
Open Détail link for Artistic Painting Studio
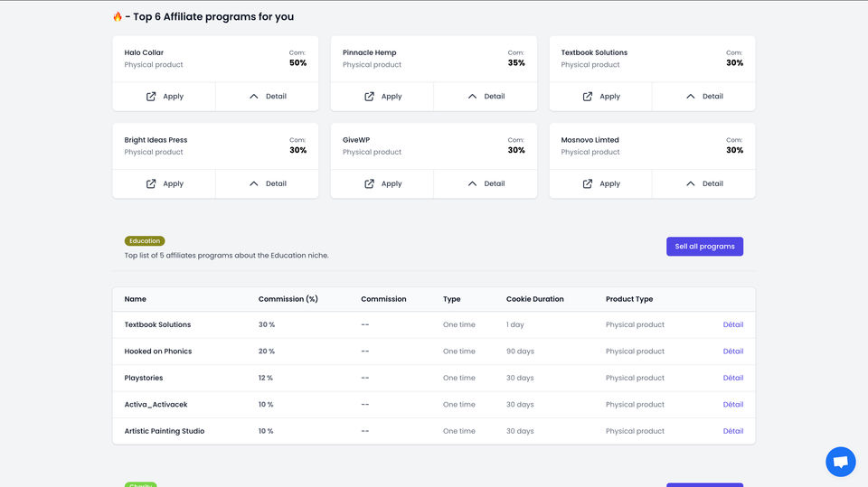tap(733, 431)
